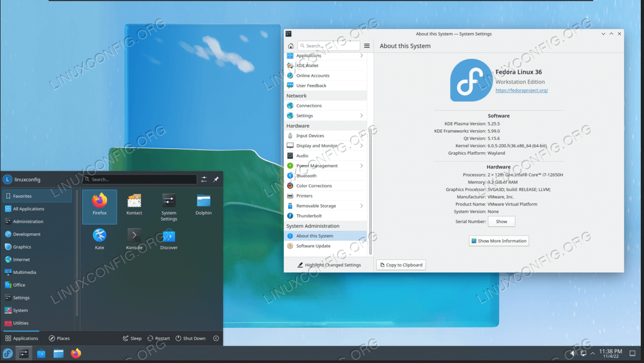Screen dimensions: 644x363
Task: Open KDE Wallet settings
Action: pyautogui.click(x=325, y=66)
